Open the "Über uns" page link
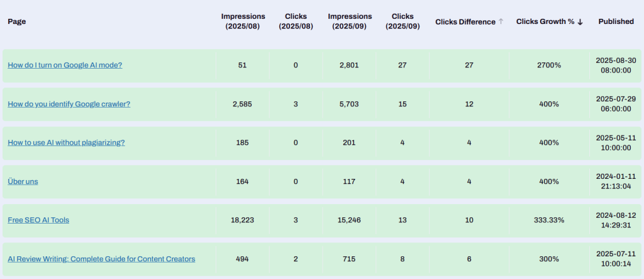Screen dimensions: 644x279 (23, 181)
